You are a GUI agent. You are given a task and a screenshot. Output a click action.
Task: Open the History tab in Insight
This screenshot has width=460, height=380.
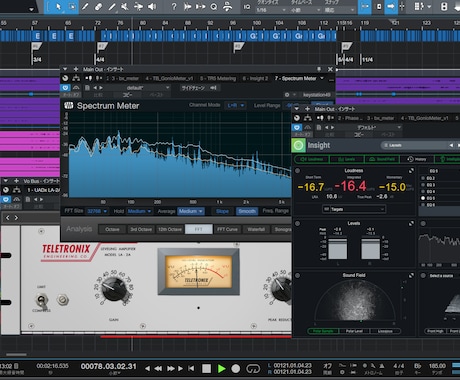tap(417, 159)
